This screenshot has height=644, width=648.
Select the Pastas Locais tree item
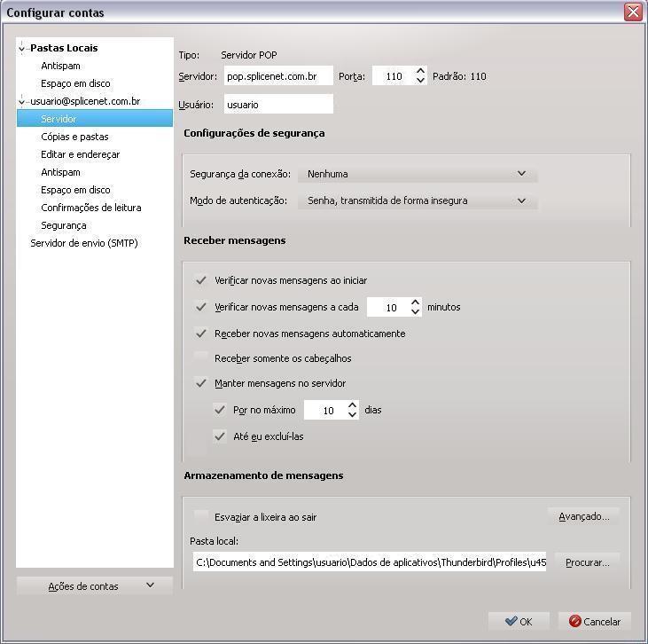(x=64, y=48)
